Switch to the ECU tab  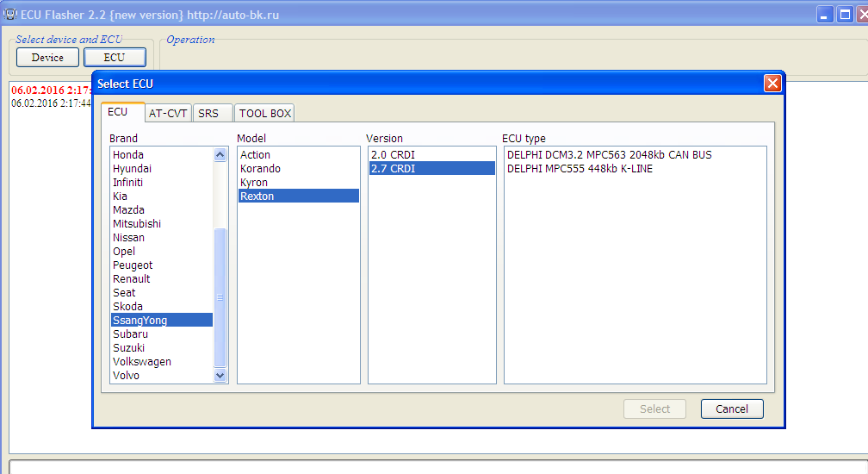click(122, 112)
